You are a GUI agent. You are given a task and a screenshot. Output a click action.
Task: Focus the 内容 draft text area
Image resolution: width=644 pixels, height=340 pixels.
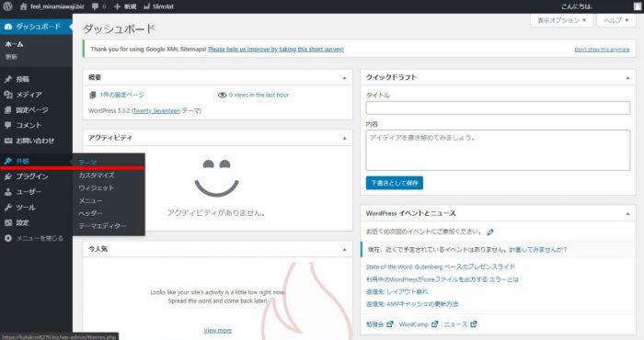coord(498,150)
